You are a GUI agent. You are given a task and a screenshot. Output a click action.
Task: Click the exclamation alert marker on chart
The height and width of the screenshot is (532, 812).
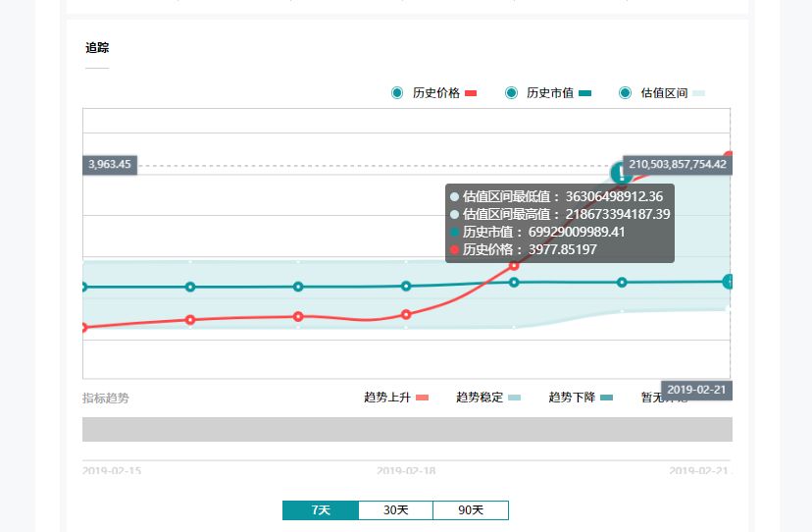pyautogui.click(x=622, y=173)
